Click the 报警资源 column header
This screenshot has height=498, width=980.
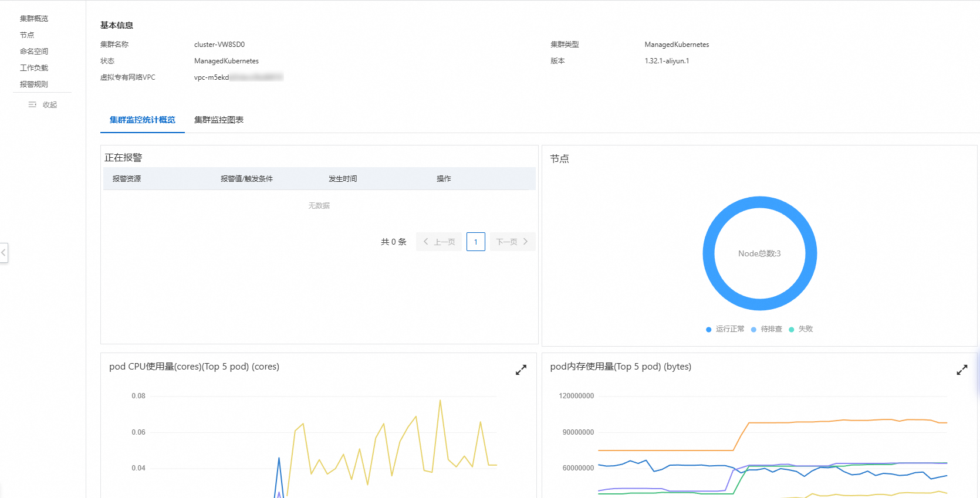point(127,179)
